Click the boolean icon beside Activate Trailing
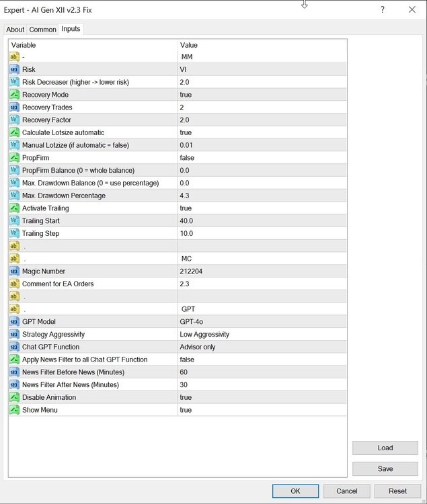Viewport: 427px width, 504px height. [x=14, y=208]
